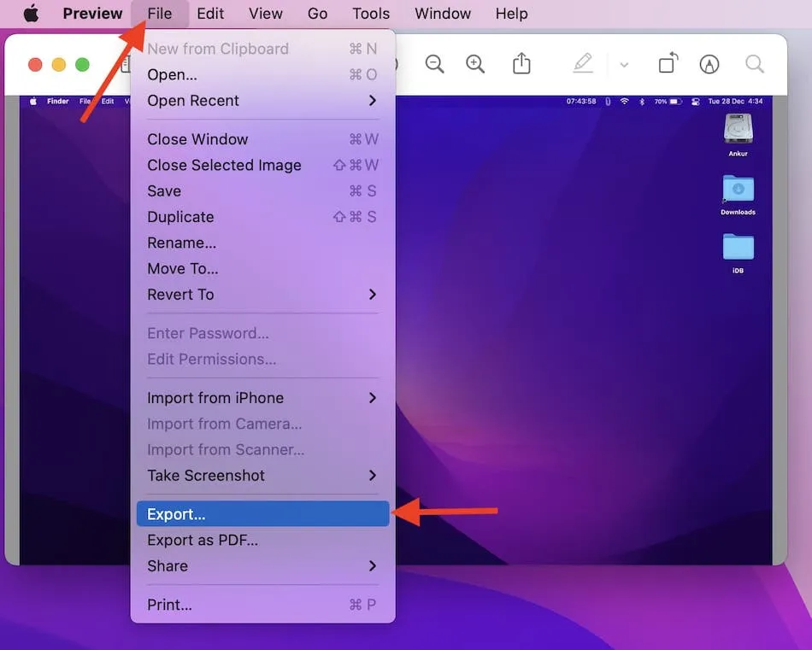812x650 pixels.
Task: Expand the Open Recent submenu
Action: [x=262, y=101]
